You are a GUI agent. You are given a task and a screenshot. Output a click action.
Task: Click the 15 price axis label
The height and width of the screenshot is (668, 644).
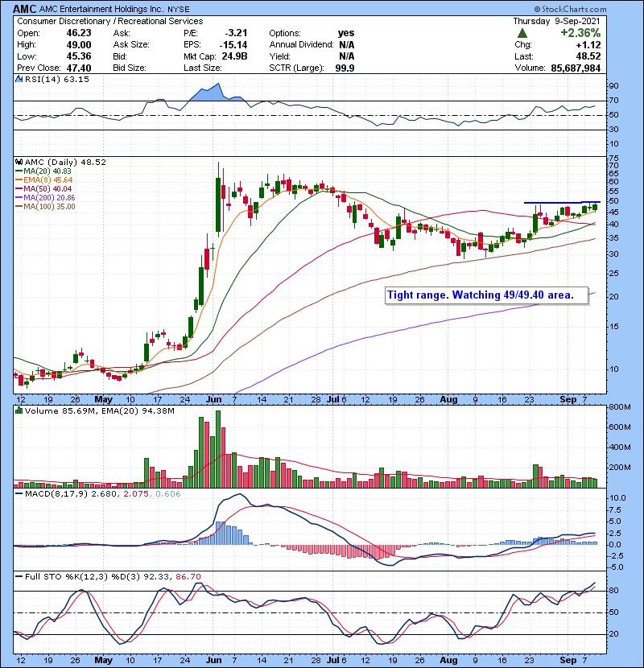point(613,327)
